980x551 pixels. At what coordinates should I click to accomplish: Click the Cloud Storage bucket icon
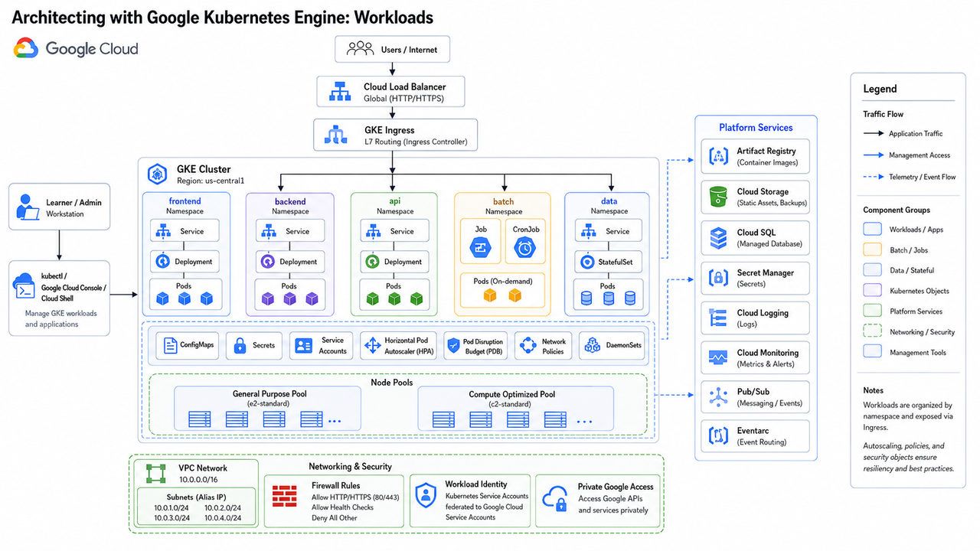[x=718, y=197]
